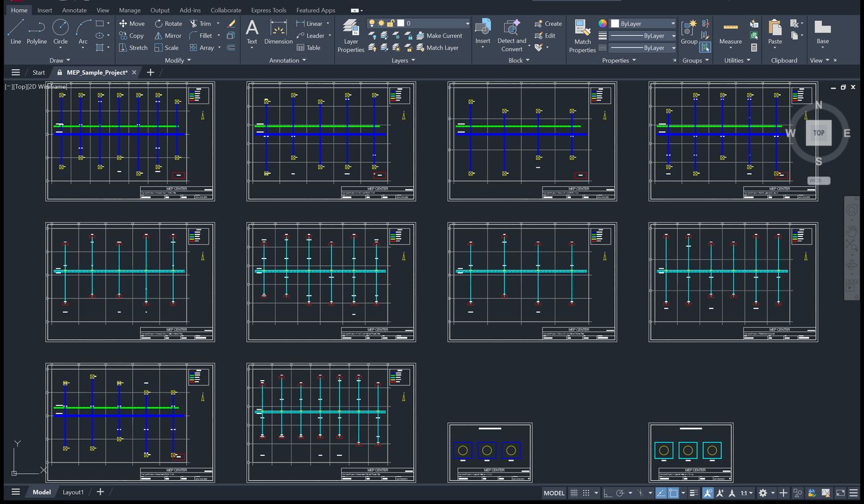Select the Text annotation tool

(x=252, y=32)
